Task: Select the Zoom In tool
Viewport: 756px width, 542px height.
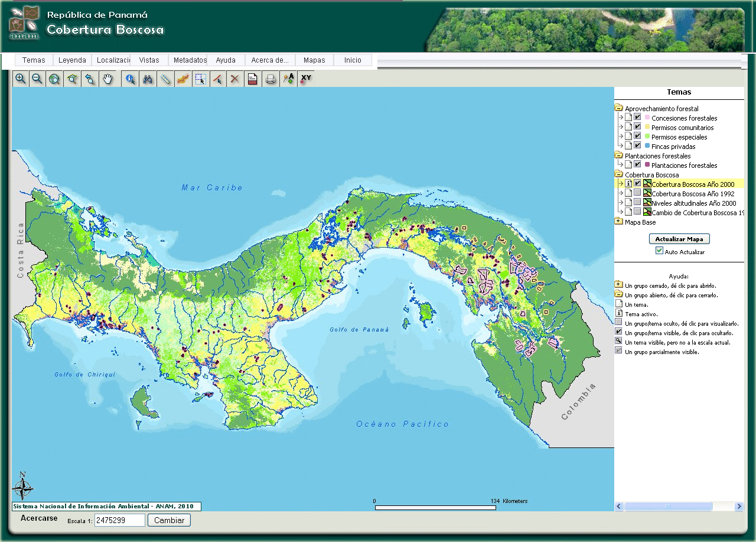Action: coord(20,78)
